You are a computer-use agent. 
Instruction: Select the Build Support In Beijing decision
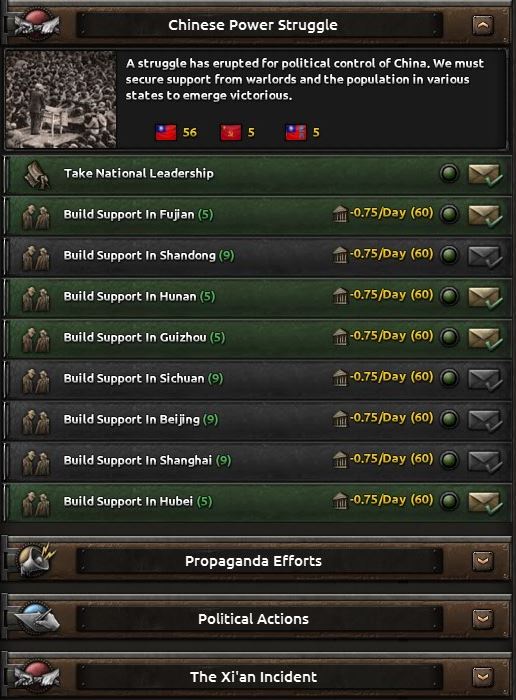258,420
